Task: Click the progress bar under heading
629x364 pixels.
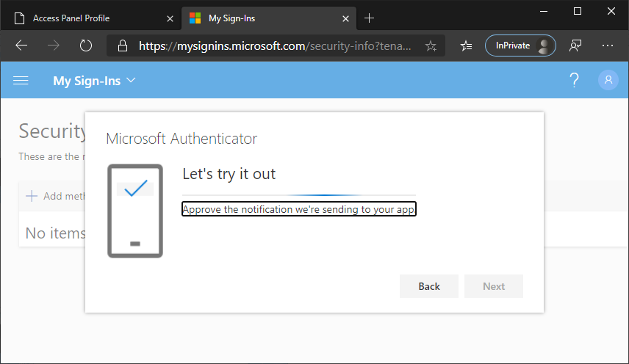Action: coord(299,195)
